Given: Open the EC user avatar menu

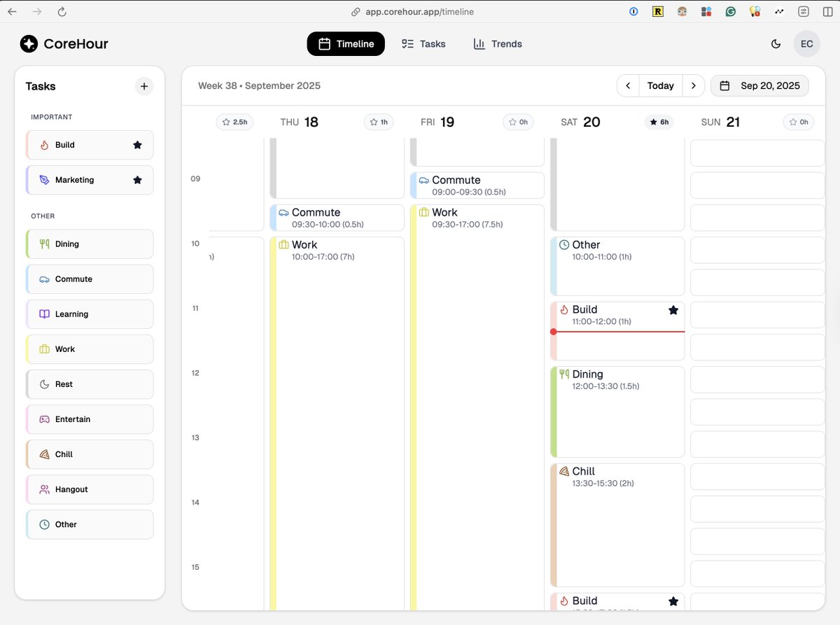Looking at the screenshot, I should pos(806,43).
